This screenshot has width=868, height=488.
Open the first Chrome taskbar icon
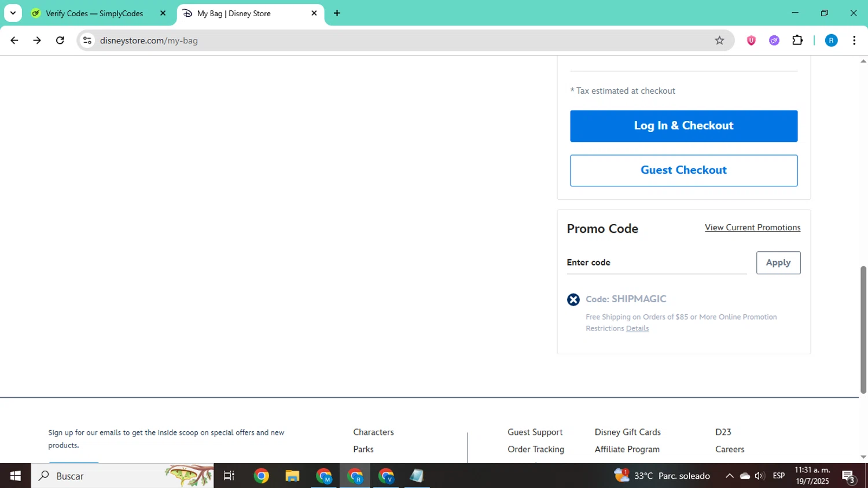261,476
